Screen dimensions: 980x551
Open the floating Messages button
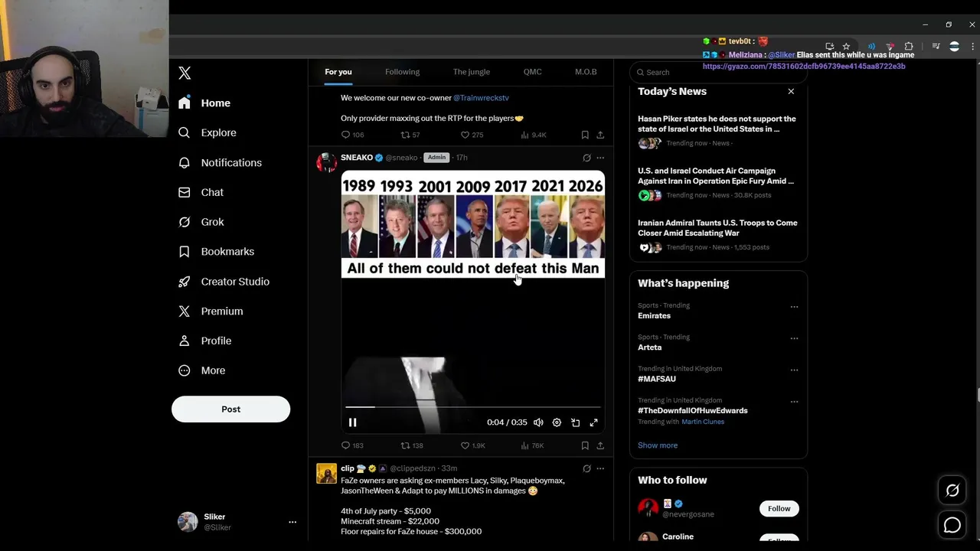pyautogui.click(x=952, y=525)
